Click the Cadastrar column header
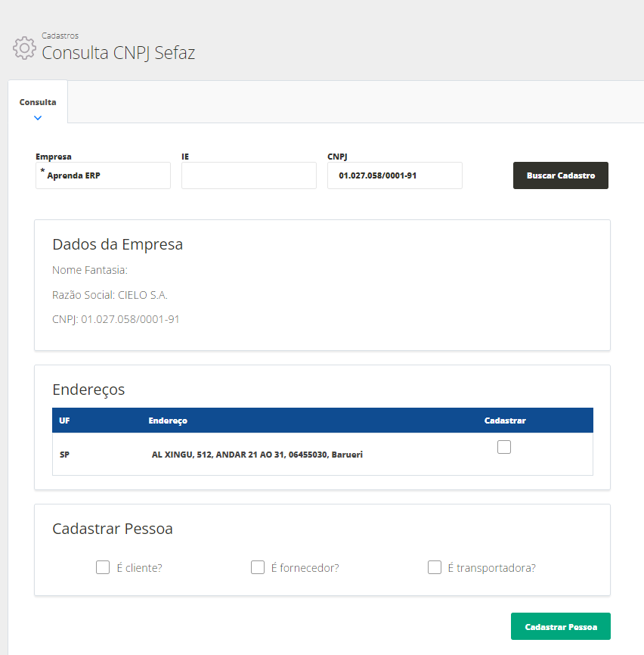644x655 pixels. (504, 421)
